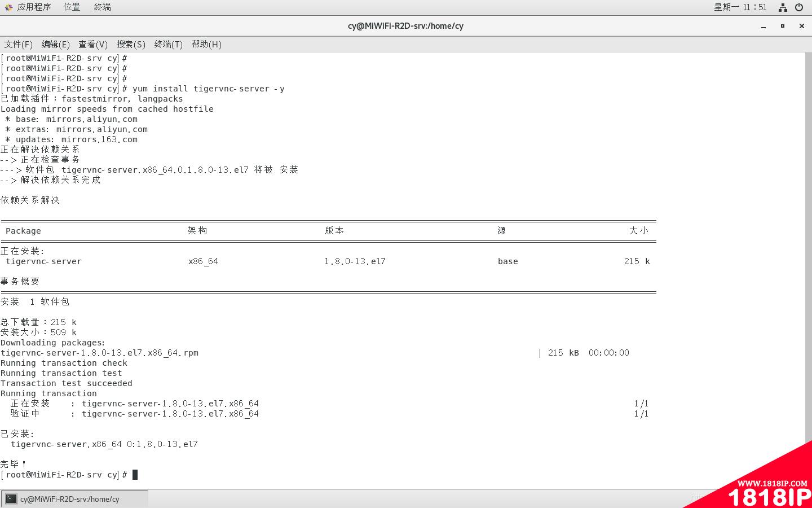The image size is (812, 508).
Task: Click the taskbar entry cy@MiWiFi-R2D-srv:/home/cy
Action: (x=74, y=499)
